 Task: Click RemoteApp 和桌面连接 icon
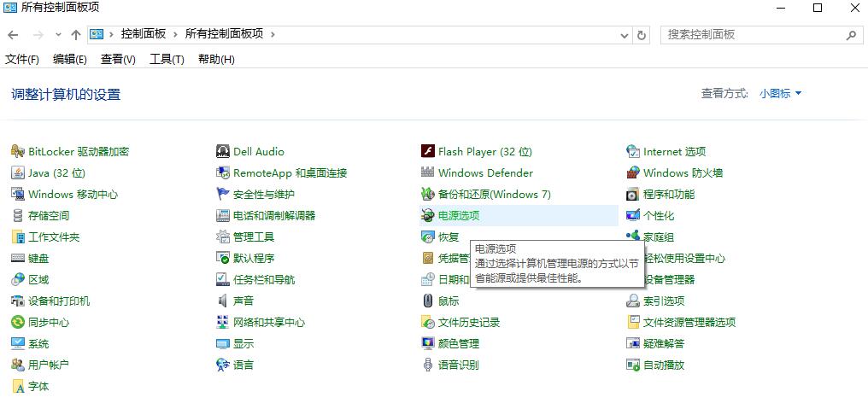[x=222, y=172]
